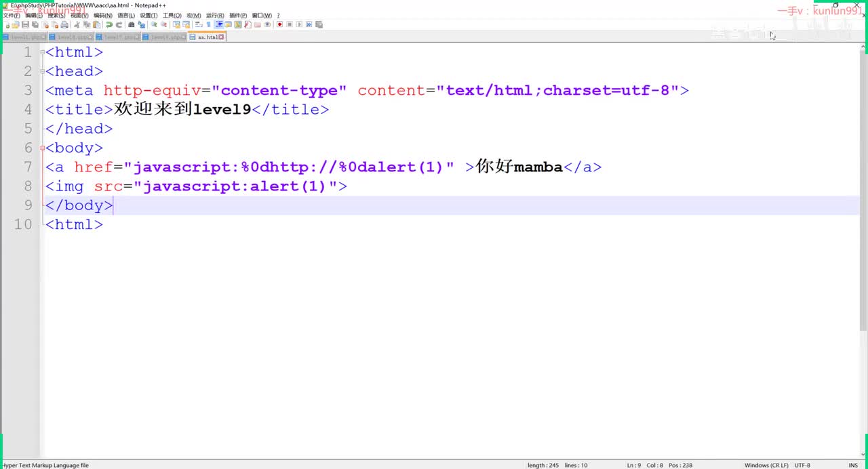Viewport: 868px width, 469px height.
Task: Open the 窗口(W) menu
Action: click(x=262, y=15)
